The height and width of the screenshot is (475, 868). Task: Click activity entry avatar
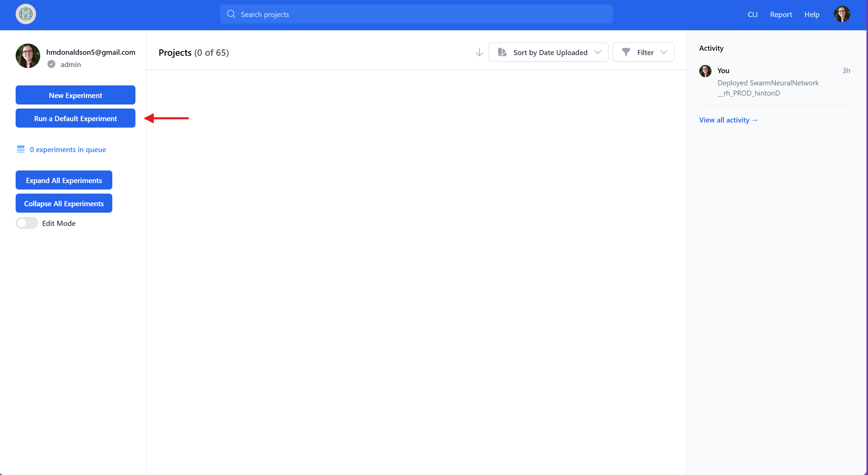click(705, 71)
